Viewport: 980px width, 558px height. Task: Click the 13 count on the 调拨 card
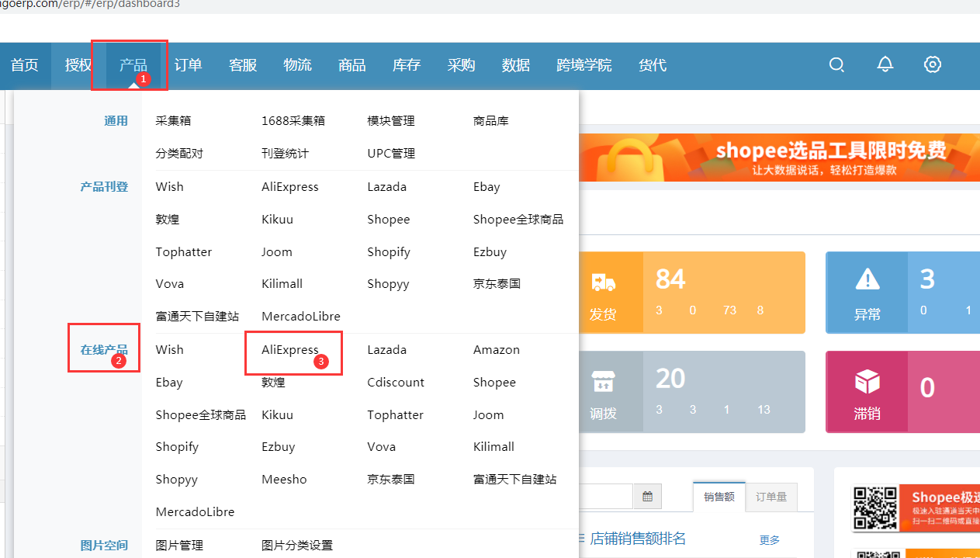tap(764, 410)
